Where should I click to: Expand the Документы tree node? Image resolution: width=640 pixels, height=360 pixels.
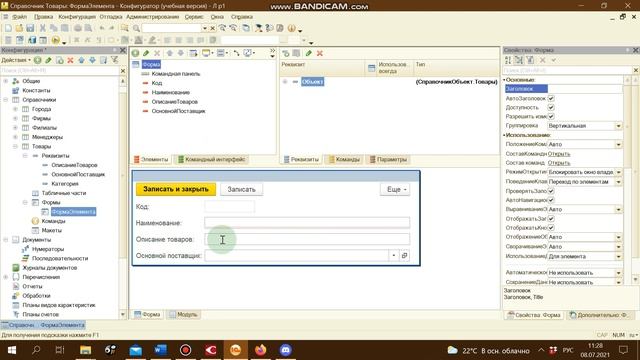6,240
